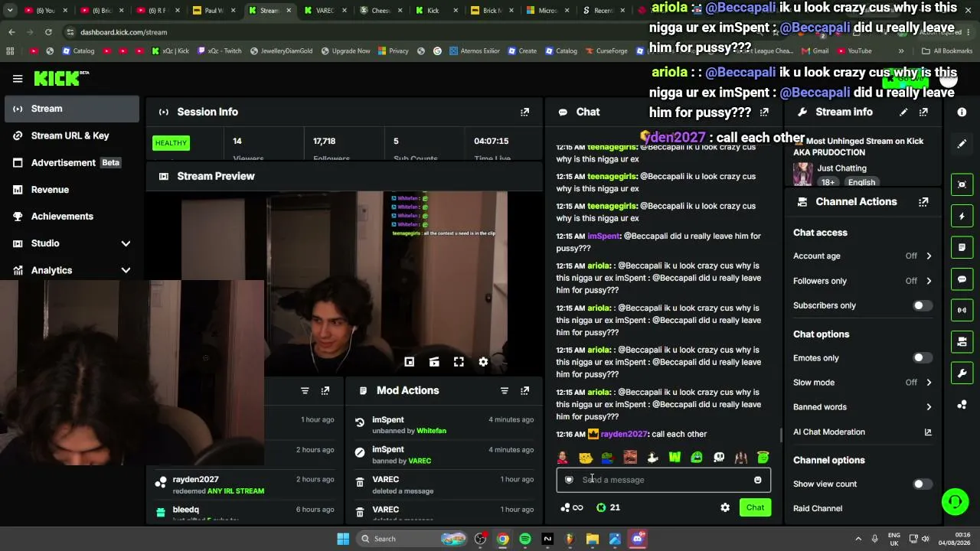Screen dimensions: 980x551
Task: Click rayden2027 username in chat
Action: (x=624, y=434)
